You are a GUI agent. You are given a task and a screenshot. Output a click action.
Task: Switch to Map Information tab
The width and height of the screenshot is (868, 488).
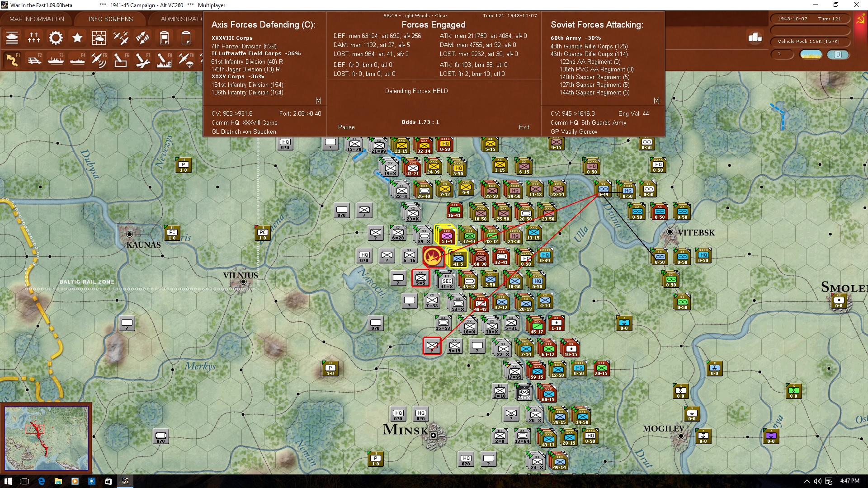click(x=37, y=19)
